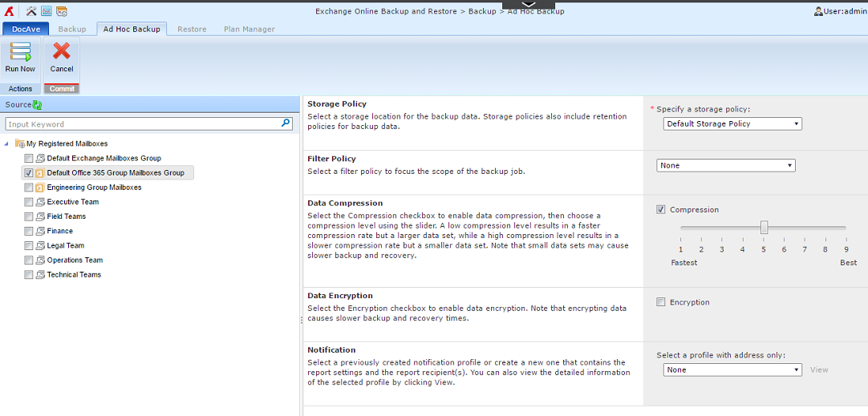The width and height of the screenshot is (868, 416).
Task: Click the View link beside notification profile
Action: point(819,370)
